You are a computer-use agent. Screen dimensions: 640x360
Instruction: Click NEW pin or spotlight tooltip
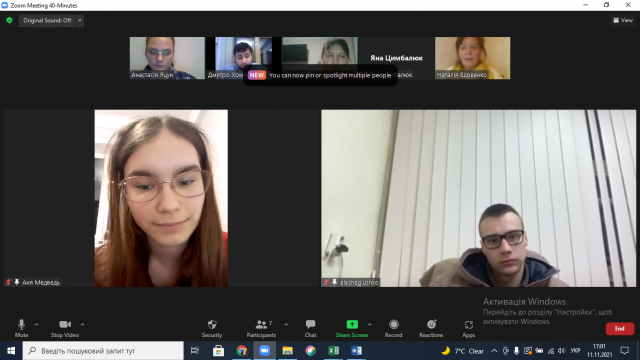(320, 75)
